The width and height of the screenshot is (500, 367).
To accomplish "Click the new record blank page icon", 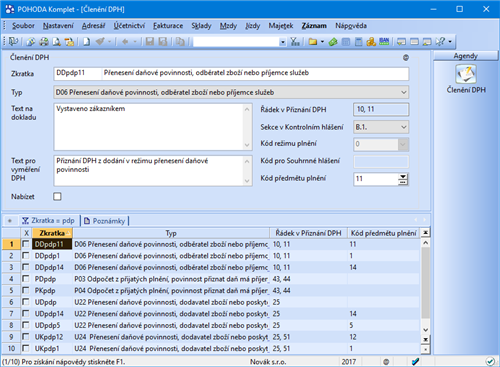I will [x=87, y=42].
